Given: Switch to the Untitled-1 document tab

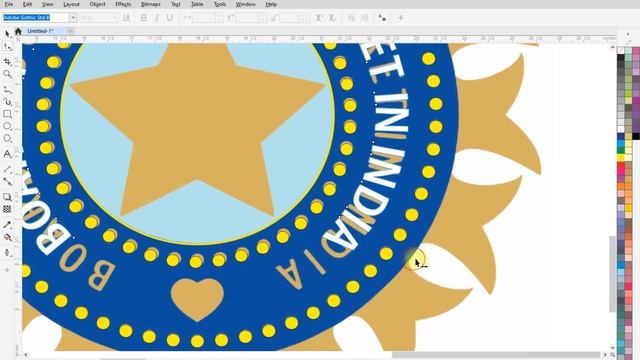Looking at the screenshot, I should [40, 31].
